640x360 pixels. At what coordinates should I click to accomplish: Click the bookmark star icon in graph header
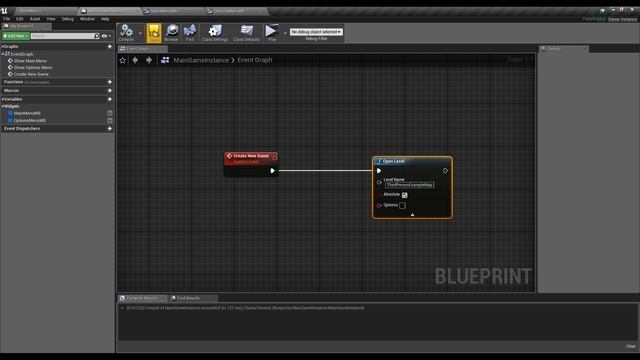pyautogui.click(x=122, y=60)
